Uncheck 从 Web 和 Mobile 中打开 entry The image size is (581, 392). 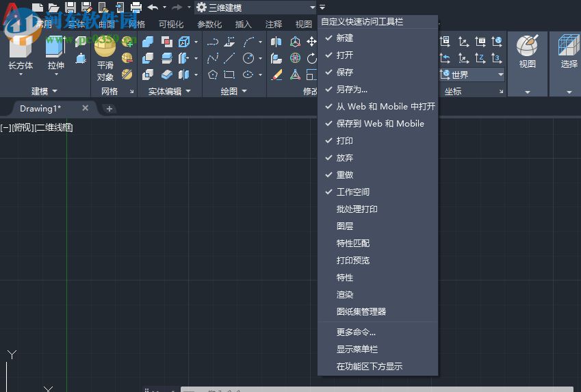click(378, 106)
